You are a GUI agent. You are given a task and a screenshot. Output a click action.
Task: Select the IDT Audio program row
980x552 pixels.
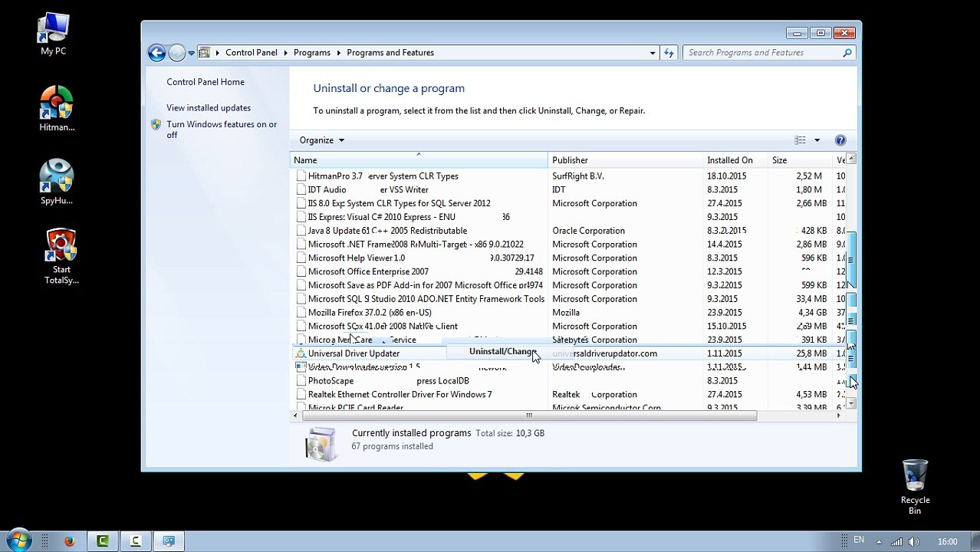click(567, 190)
